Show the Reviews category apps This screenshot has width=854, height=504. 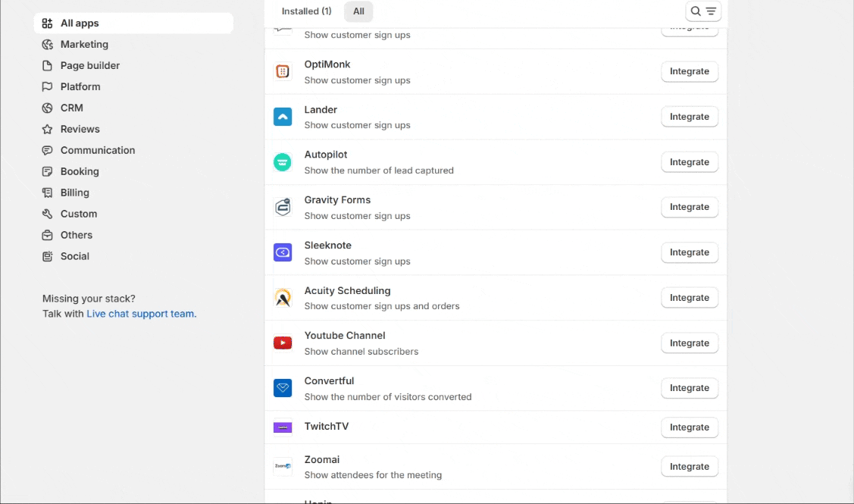(80, 130)
